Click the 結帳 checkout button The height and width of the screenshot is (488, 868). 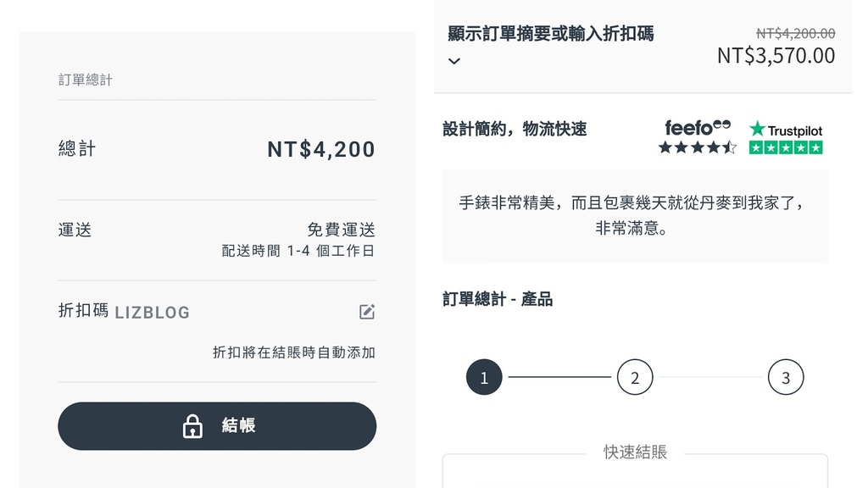(x=217, y=426)
